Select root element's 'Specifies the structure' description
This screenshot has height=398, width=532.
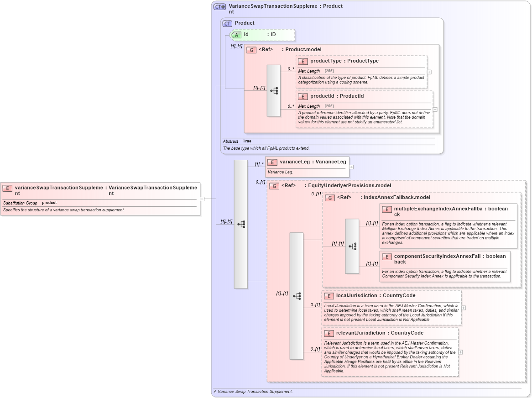click(64, 209)
